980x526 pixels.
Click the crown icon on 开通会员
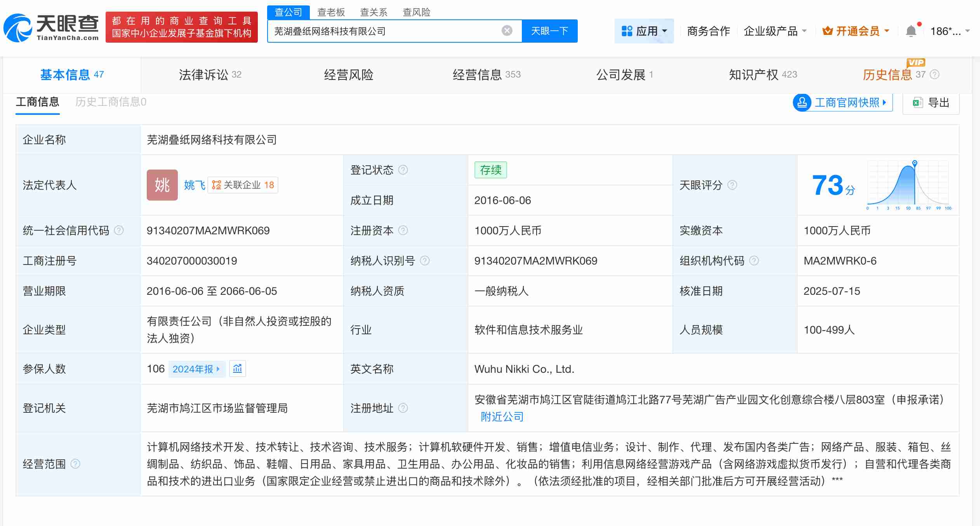[x=829, y=31]
